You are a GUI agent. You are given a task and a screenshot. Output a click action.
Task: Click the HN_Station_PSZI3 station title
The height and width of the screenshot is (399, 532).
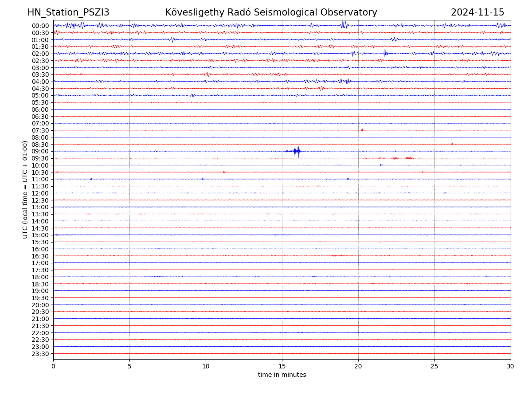68,13
